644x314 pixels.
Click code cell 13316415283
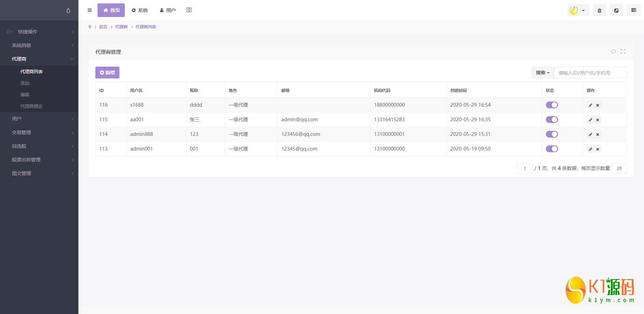[x=389, y=120]
